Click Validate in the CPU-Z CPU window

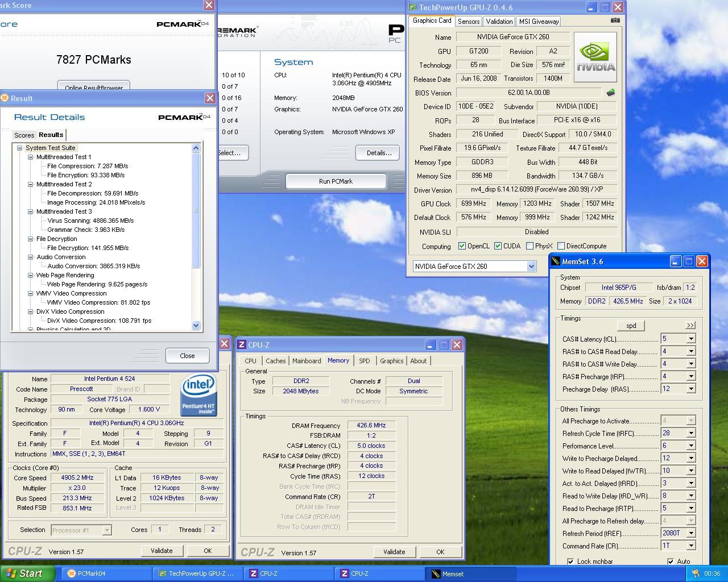click(x=162, y=551)
